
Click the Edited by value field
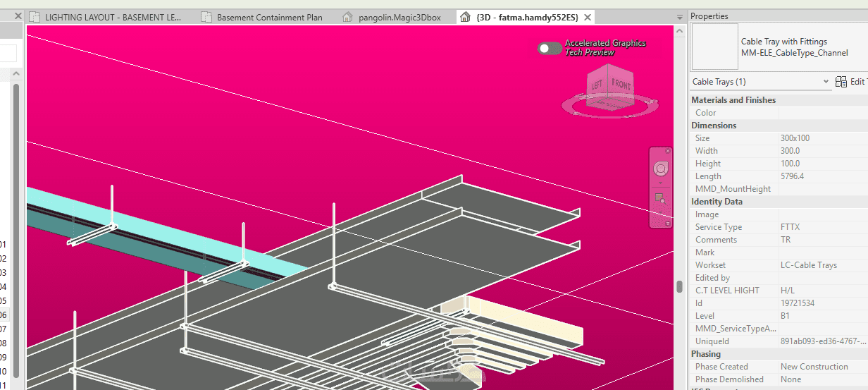click(x=823, y=278)
